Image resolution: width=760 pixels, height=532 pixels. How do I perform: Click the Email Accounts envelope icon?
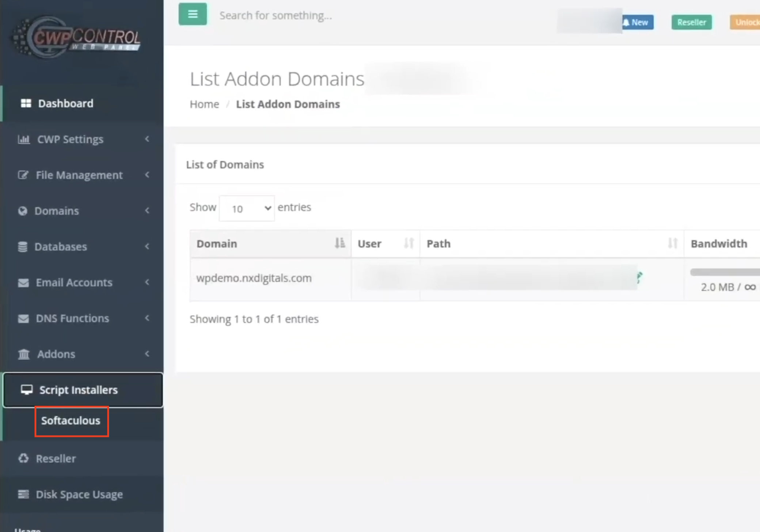tap(23, 282)
